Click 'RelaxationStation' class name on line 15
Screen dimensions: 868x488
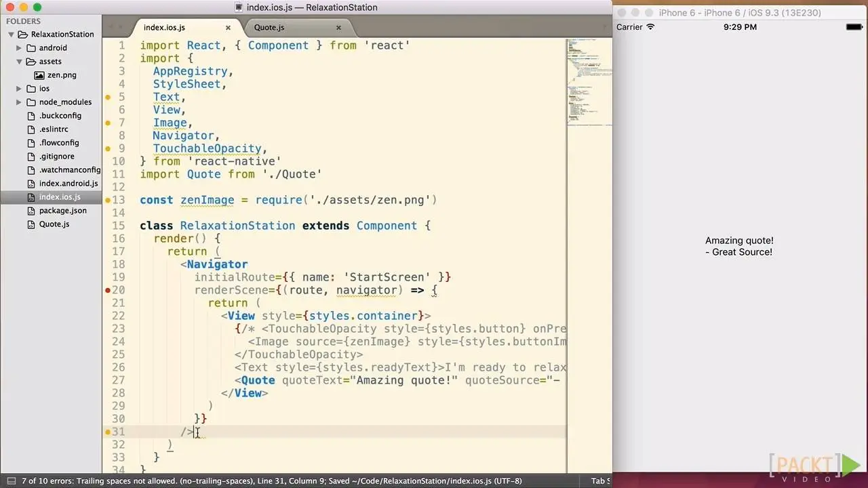pyautogui.click(x=237, y=226)
